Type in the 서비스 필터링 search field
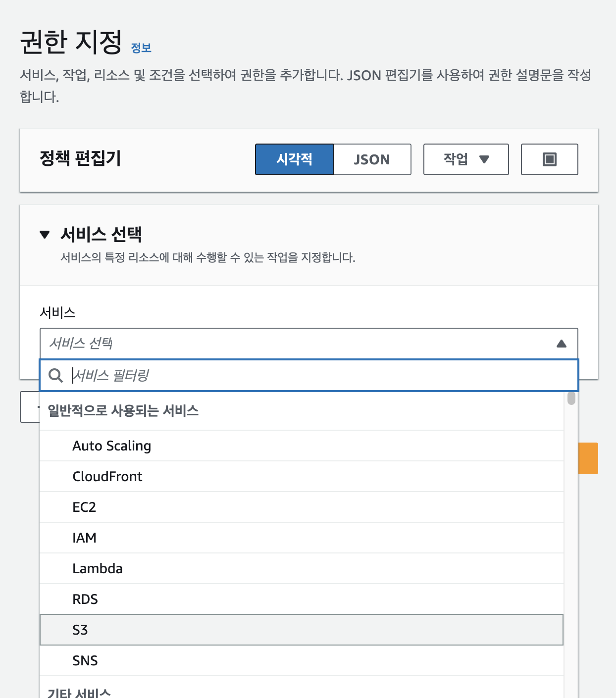616x698 pixels. [x=317, y=376]
